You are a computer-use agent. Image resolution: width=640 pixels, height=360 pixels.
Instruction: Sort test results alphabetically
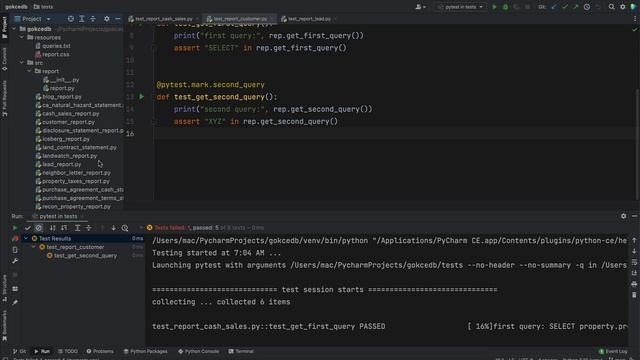(53, 228)
